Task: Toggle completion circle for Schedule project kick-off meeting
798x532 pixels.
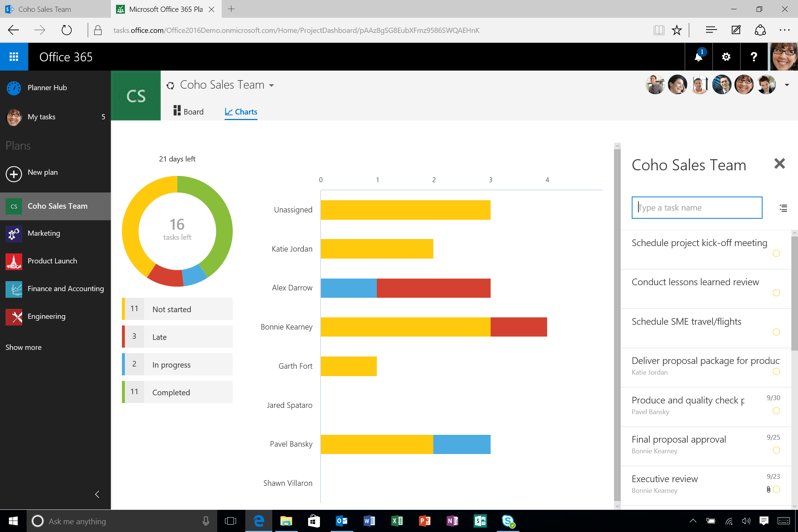Action: point(777,253)
